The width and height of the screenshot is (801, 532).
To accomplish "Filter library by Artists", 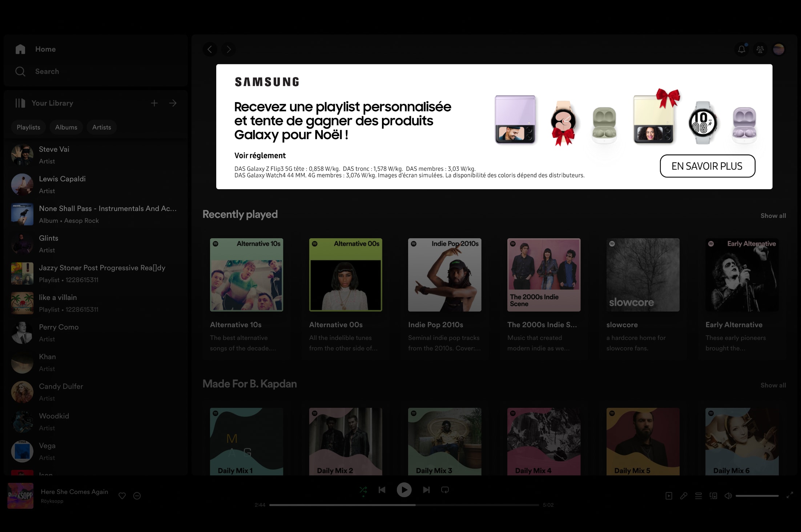I will click(101, 127).
